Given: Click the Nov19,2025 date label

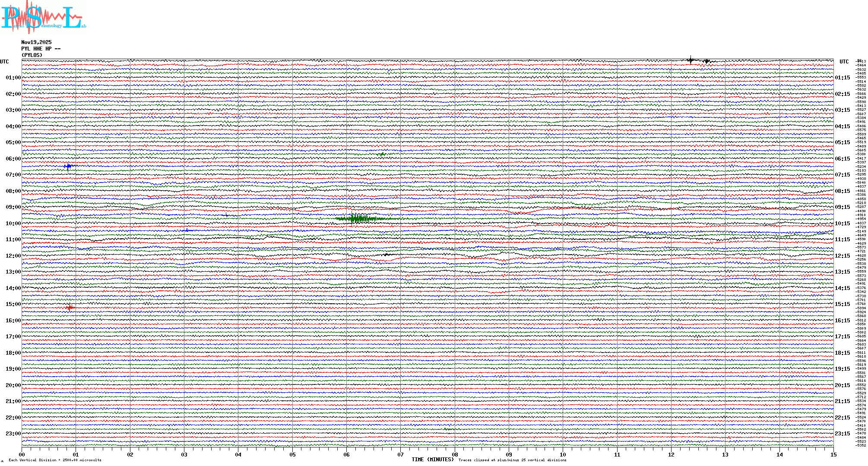Looking at the screenshot, I should click(36, 42).
